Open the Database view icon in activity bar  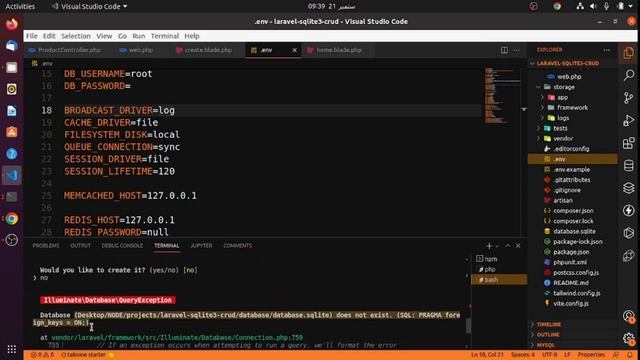(629, 166)
